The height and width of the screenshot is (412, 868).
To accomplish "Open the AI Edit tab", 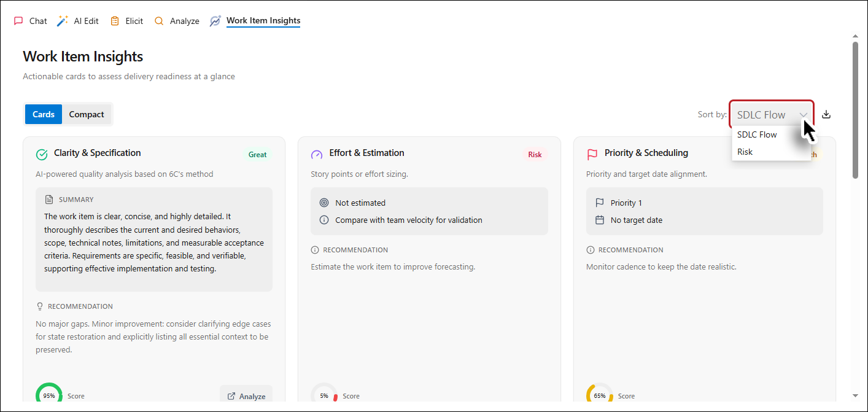I will tap(77, 21).
